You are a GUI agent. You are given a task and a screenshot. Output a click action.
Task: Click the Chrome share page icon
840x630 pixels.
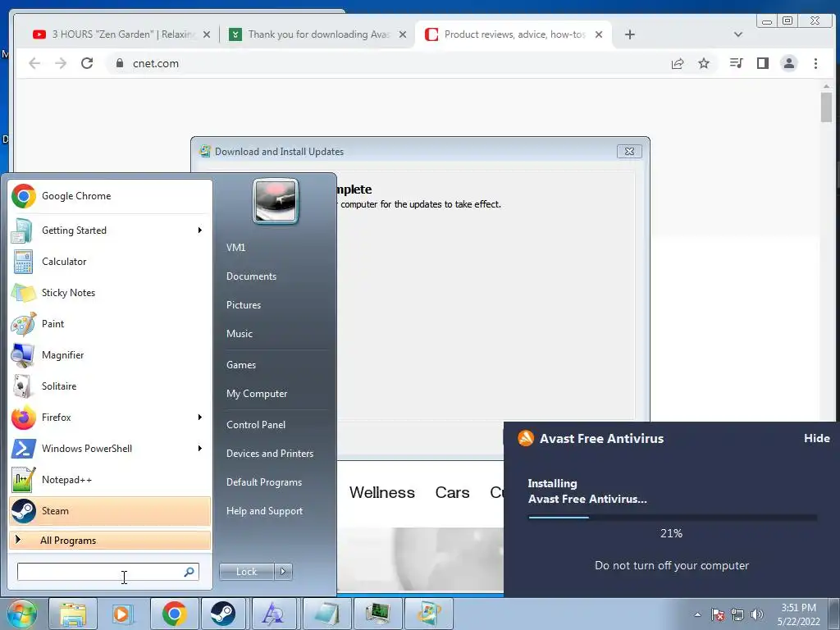(x=678, y=63)
